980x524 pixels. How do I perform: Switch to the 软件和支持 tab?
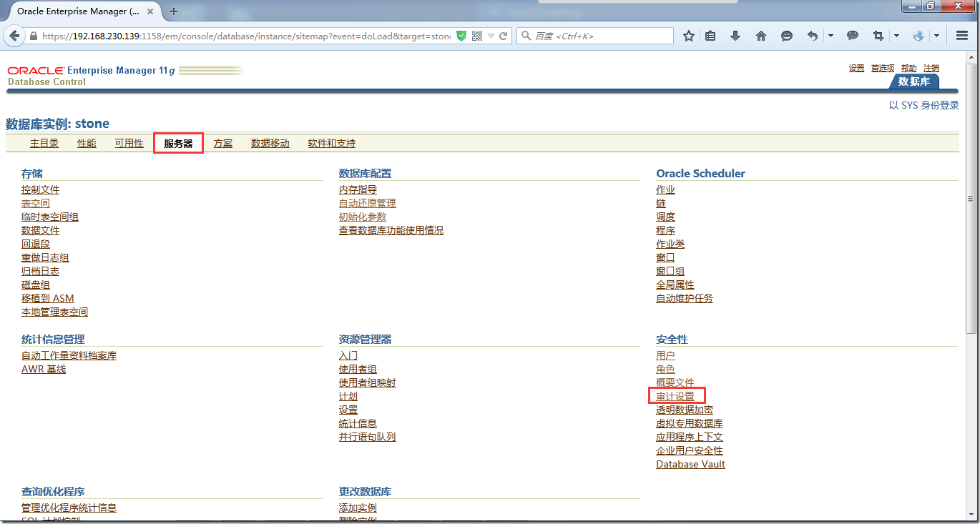332,143
